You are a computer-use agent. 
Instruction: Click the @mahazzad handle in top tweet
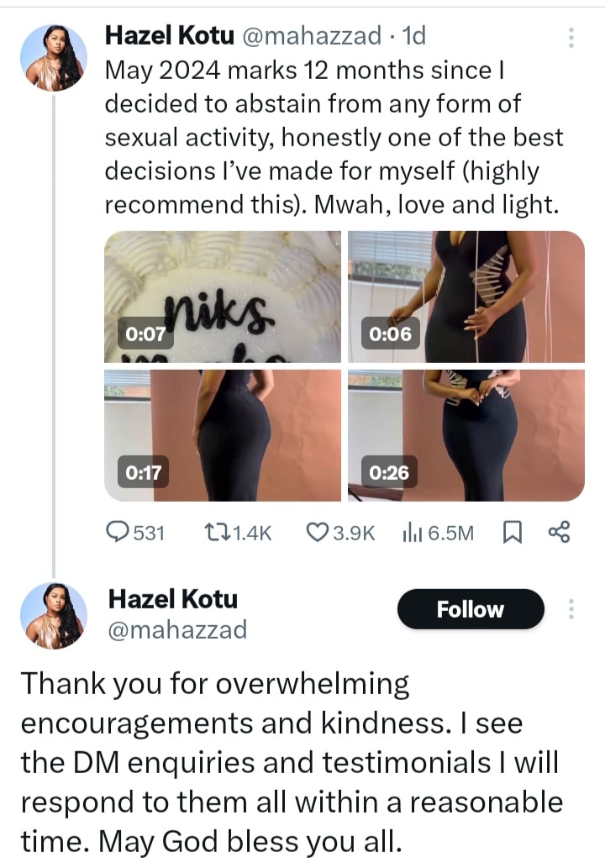click(308, 35)
